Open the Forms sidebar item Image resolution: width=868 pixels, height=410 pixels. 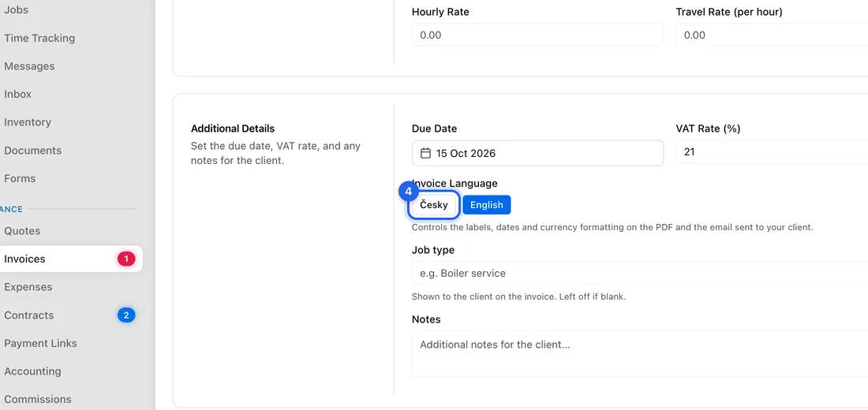click(x=20, y=178)
